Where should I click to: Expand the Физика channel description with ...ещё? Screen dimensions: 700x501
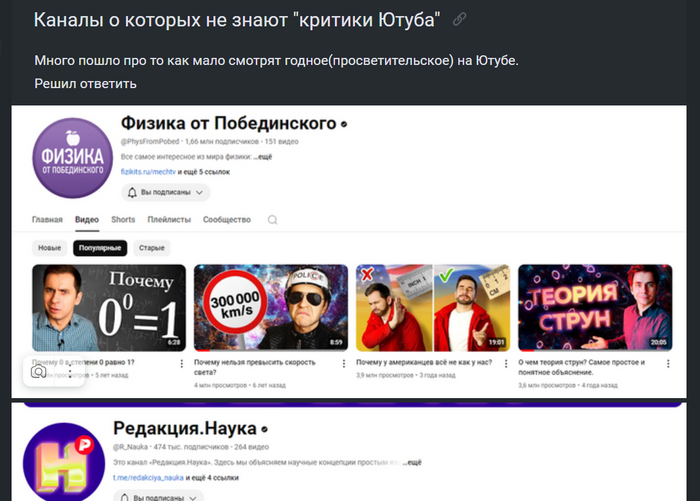click(x=262, y=157)
